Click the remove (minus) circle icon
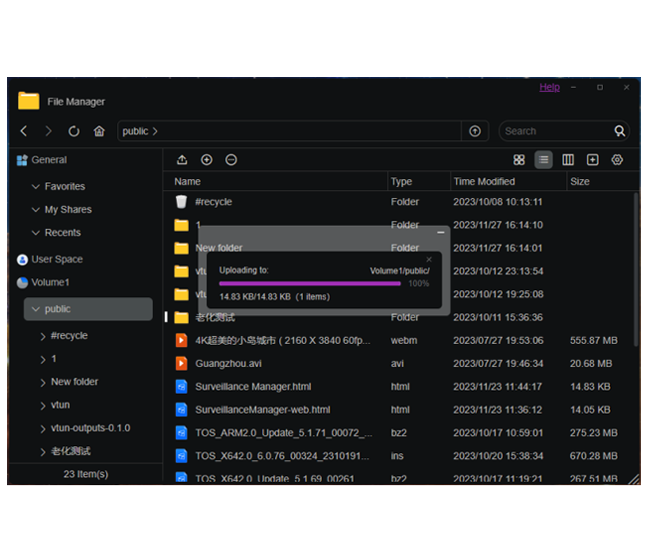The height and width of the screenshot is (550, 648). coord(231,160)
